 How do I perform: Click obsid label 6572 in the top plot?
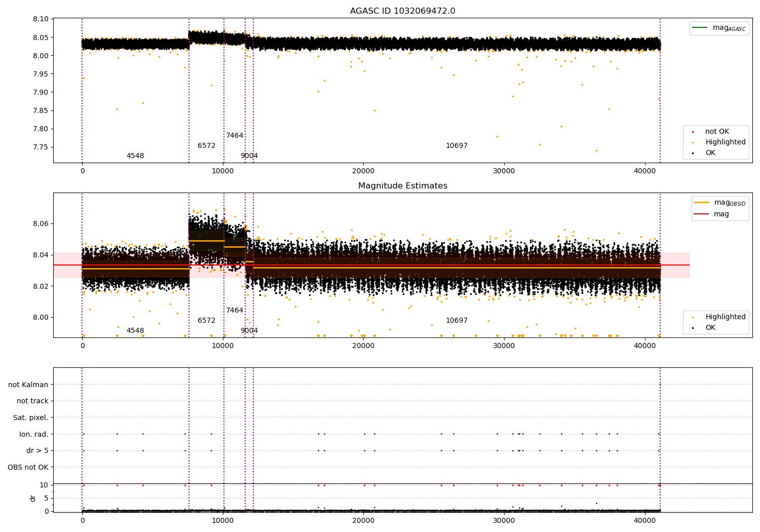click(207, 146)
